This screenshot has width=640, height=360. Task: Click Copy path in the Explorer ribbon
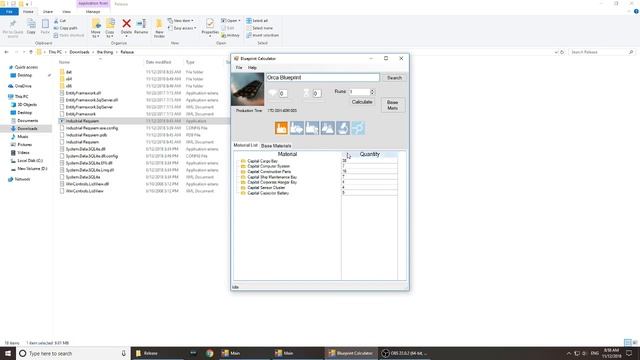65,28
